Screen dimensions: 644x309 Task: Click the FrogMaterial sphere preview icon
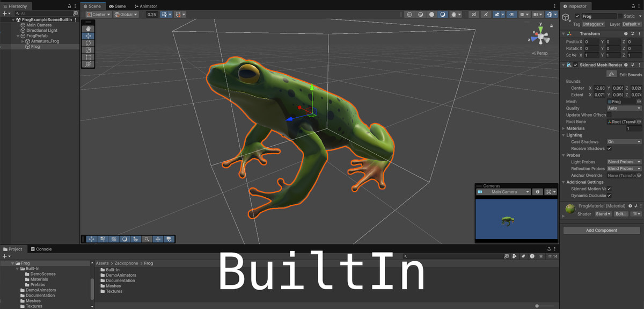tap(570, 209)
